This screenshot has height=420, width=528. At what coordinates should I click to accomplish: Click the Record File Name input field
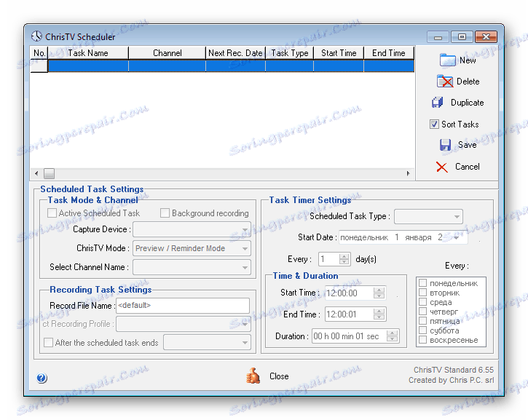click(x=183, y=305)
